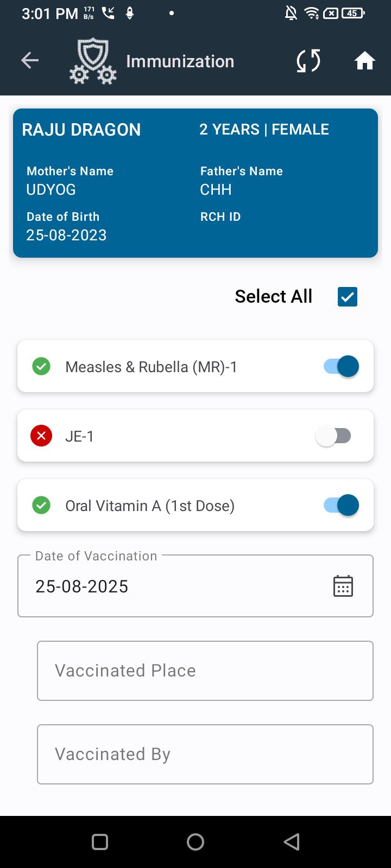Tap red cross icon beside JE-1

[x=41, y=436]
